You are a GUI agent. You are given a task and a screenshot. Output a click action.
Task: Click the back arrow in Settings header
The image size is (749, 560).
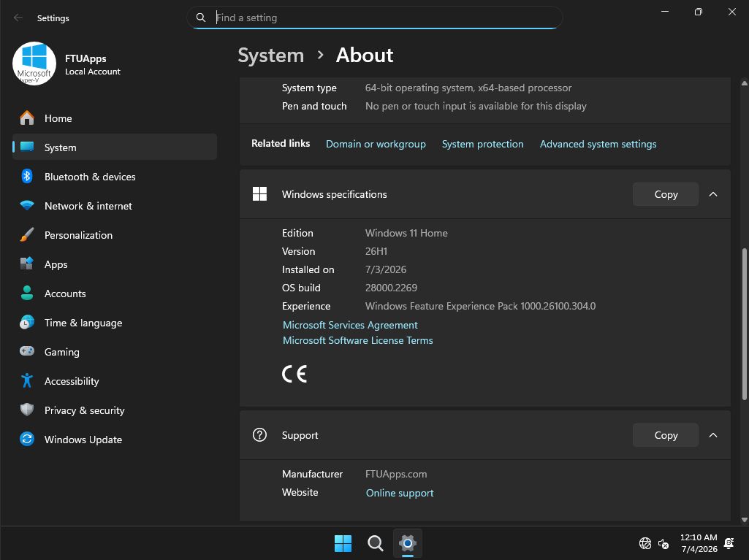coord(18,18)
